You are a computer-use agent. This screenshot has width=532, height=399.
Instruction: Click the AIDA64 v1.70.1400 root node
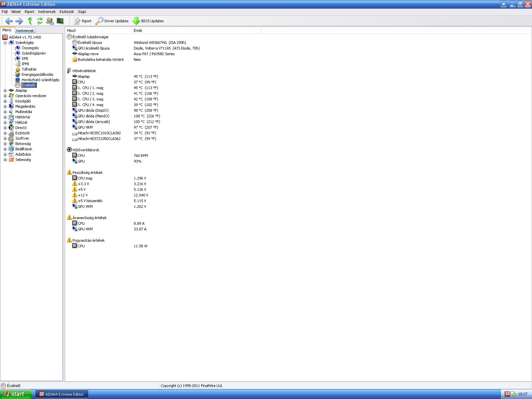pos(25,37)
